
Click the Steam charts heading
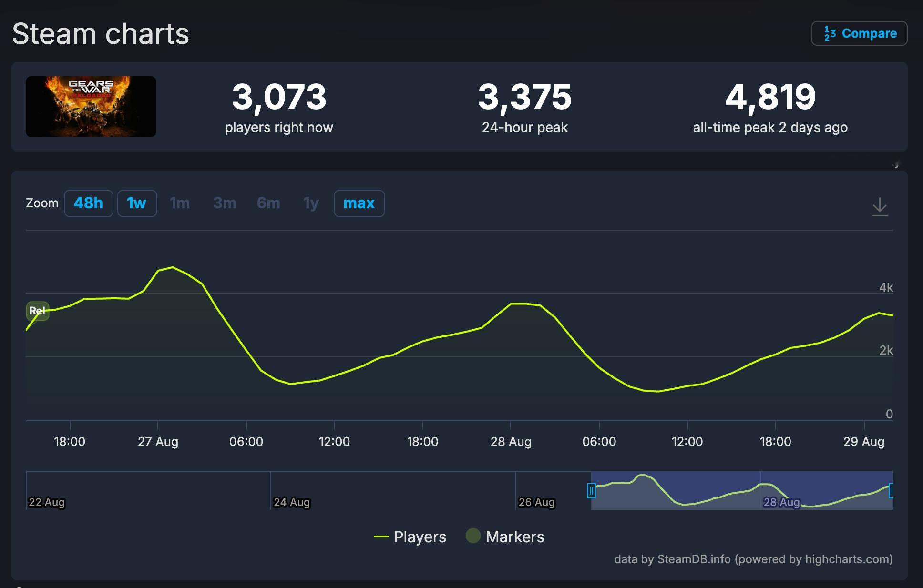(101, 34)
